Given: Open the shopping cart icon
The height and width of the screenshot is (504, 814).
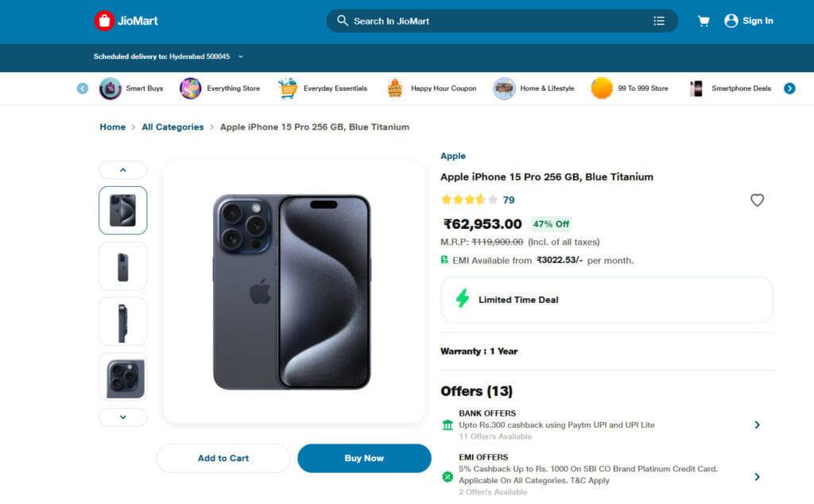Looking at the screenshot, I should (x=704, y=21).
